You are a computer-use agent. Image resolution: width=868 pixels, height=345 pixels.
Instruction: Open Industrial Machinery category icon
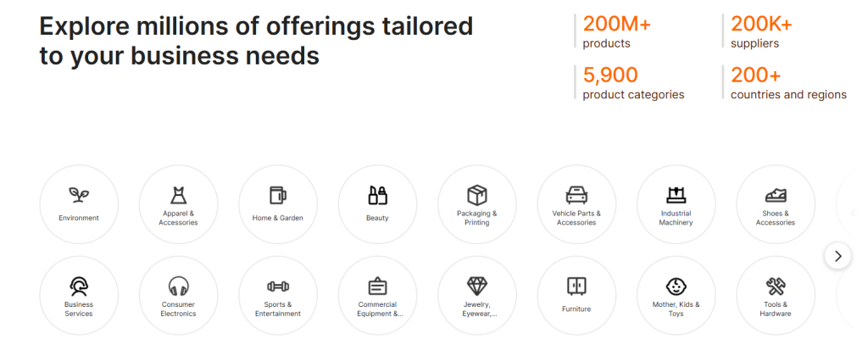(x=676, y=195)
